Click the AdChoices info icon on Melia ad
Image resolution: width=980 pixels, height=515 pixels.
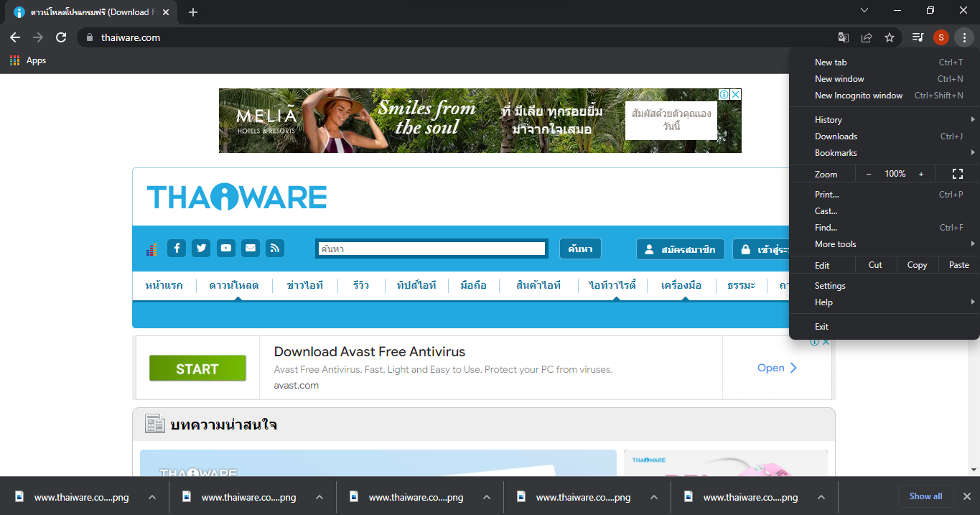(x=724, y=94)
